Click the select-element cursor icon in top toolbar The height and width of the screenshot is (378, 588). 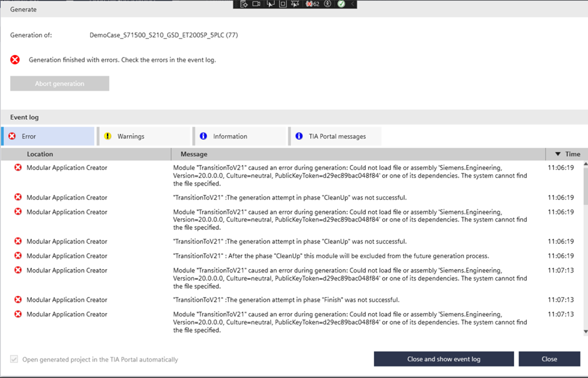click(270, 4)
